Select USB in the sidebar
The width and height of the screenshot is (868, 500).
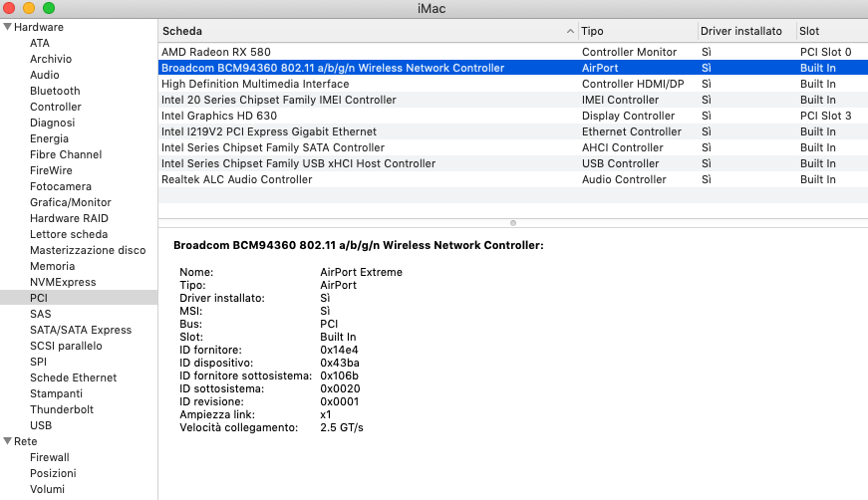[41, 425]
